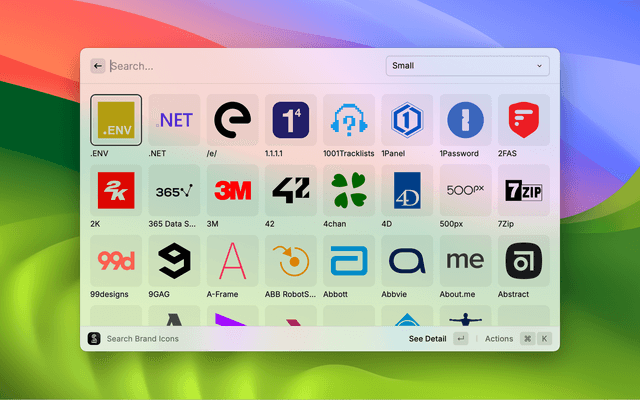Click See Detail action

(x=427, y=339)
